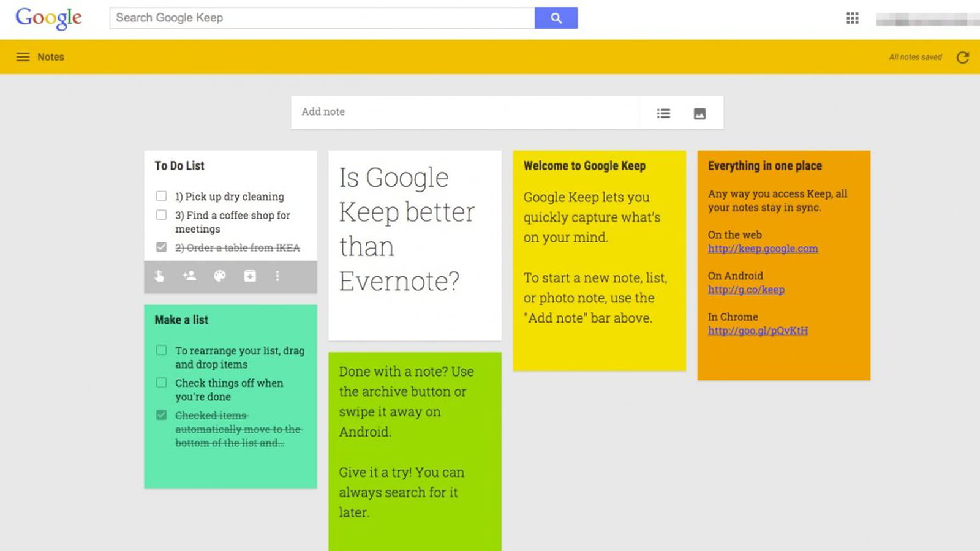
Task: Click the 'To Do List' note title
Action: click(179, 166)
